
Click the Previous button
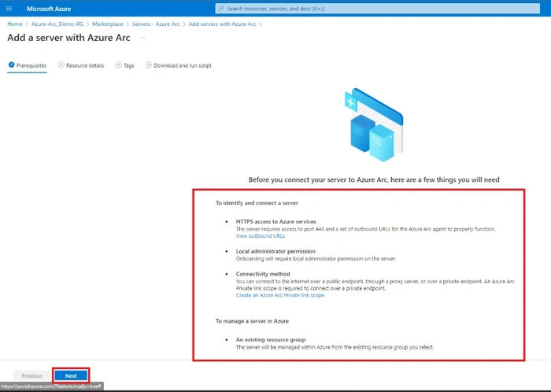point(31,375)
